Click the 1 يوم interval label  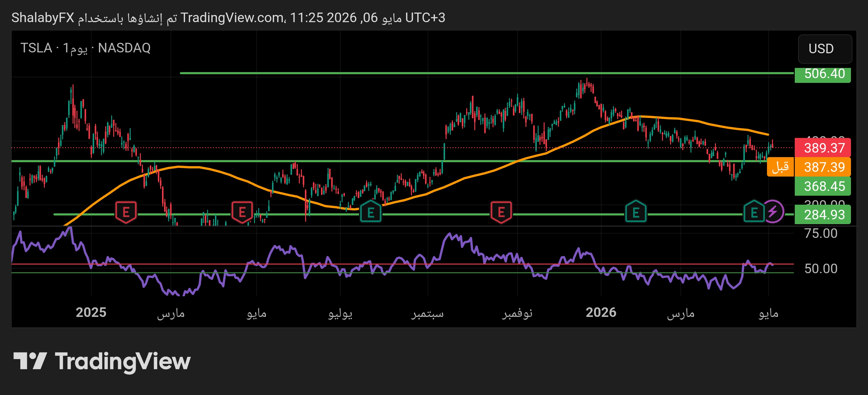[x=75, y=48]
